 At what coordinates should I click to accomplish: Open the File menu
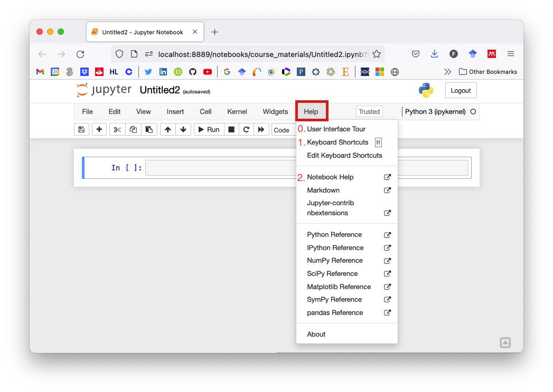[x=88, y=112]
